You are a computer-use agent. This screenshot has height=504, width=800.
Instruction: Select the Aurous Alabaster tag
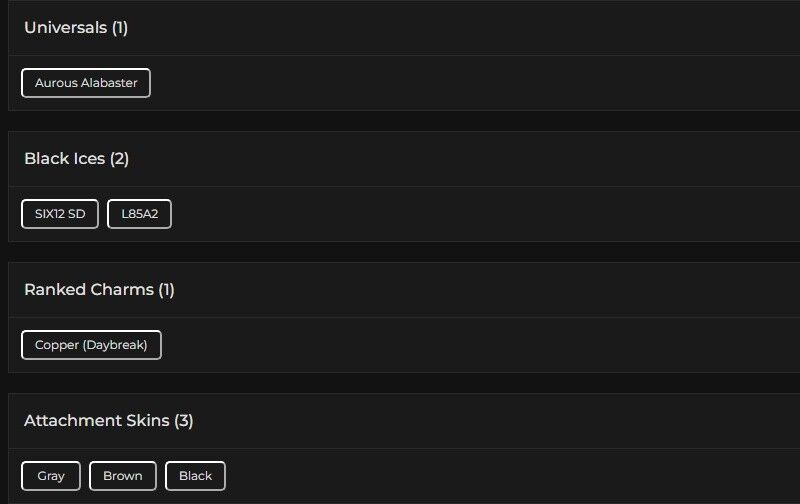pyautogui.click(x=86, y=83)
